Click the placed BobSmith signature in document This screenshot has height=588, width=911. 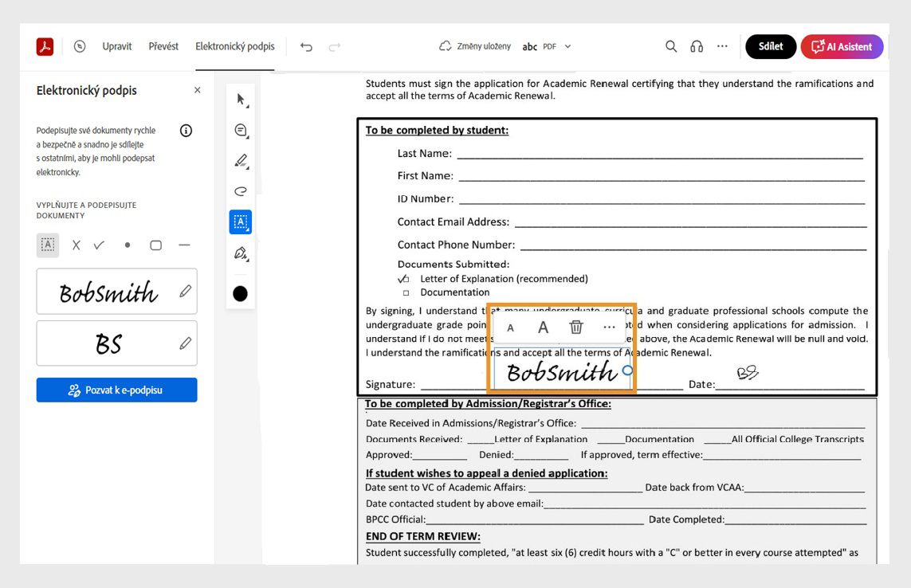pos(561,372)
